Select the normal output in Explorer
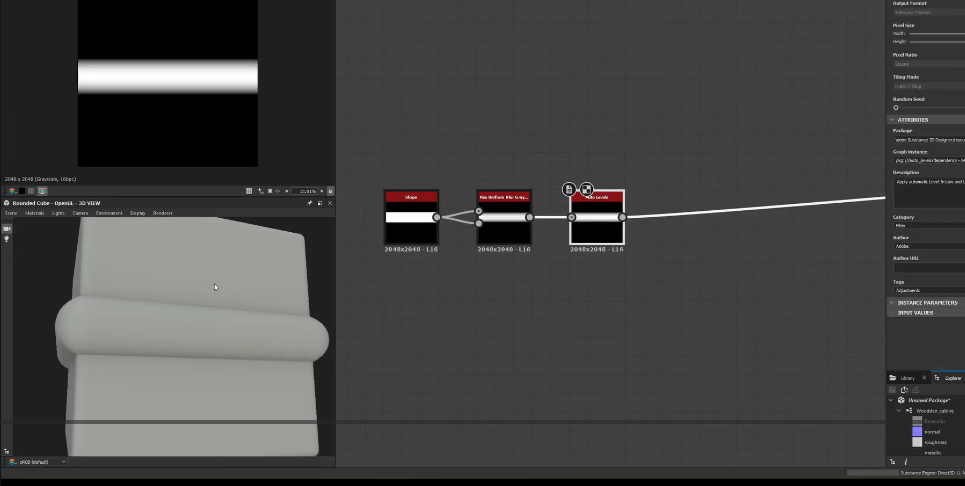The height and width of the screenshot is (486, 965). tap(932, 432)
